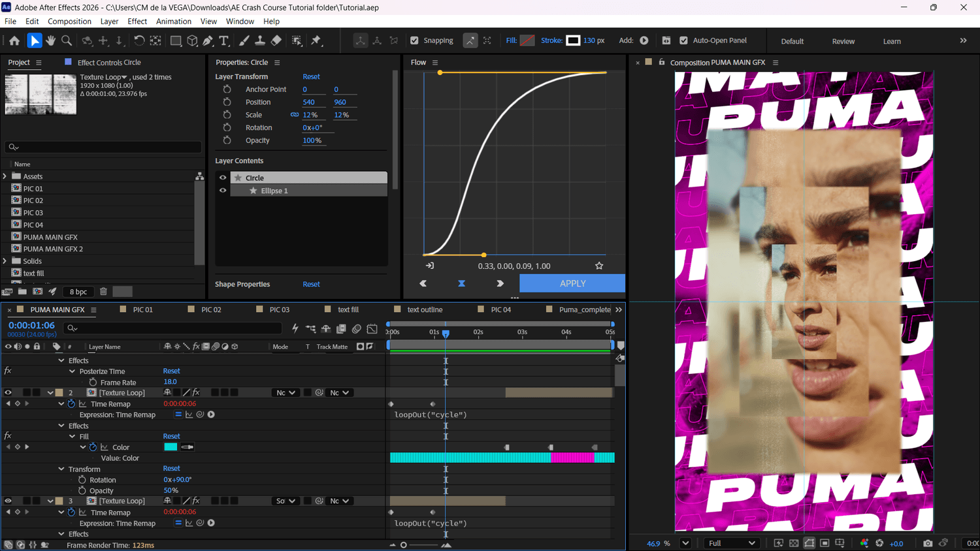Switch to the PIC 02 timeline tab
980x551 pixels.
(x=211, y=309)
